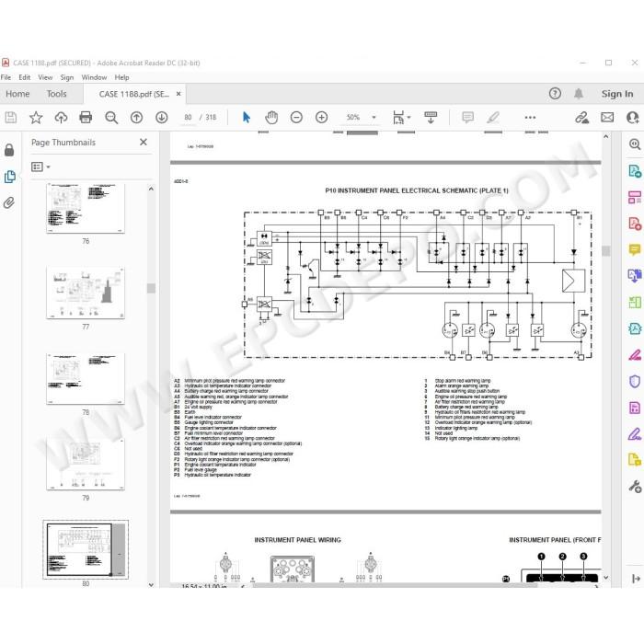Open the account profile icon

pyautogui.click(x=633, y=118)
